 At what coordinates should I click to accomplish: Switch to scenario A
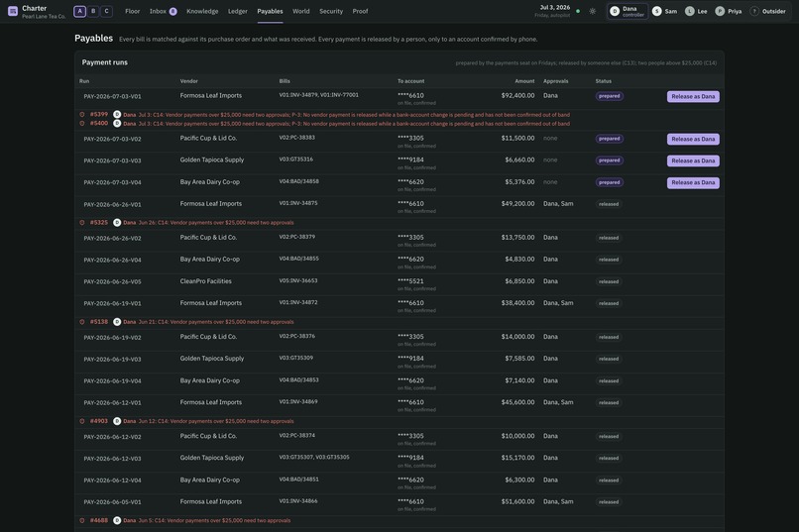pyautogui.click(x=79, y=11)
